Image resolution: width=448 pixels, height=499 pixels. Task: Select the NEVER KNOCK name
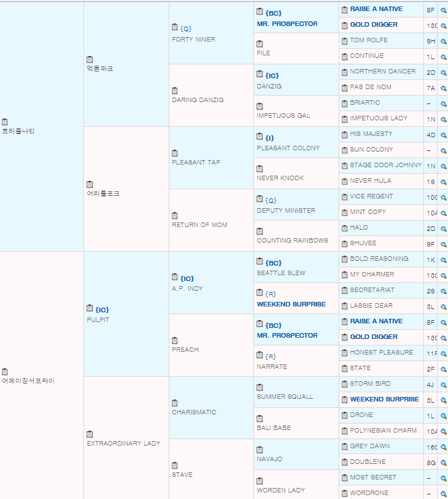pyautogui.click(x=280, y=178)
